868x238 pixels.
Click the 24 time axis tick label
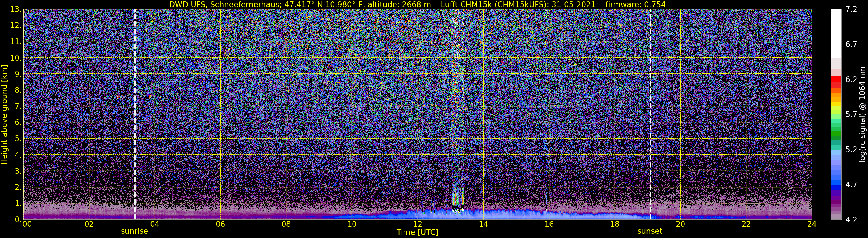tap(812, 224)
